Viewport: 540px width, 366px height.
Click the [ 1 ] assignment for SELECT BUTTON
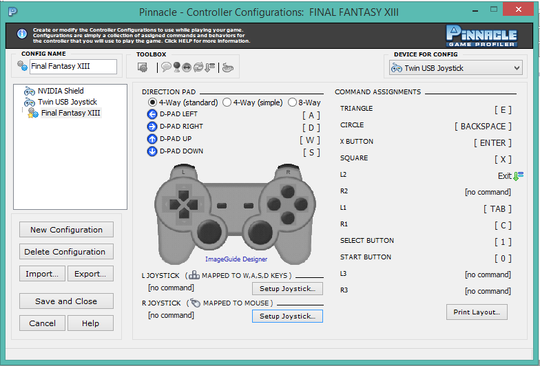[503, 242]
